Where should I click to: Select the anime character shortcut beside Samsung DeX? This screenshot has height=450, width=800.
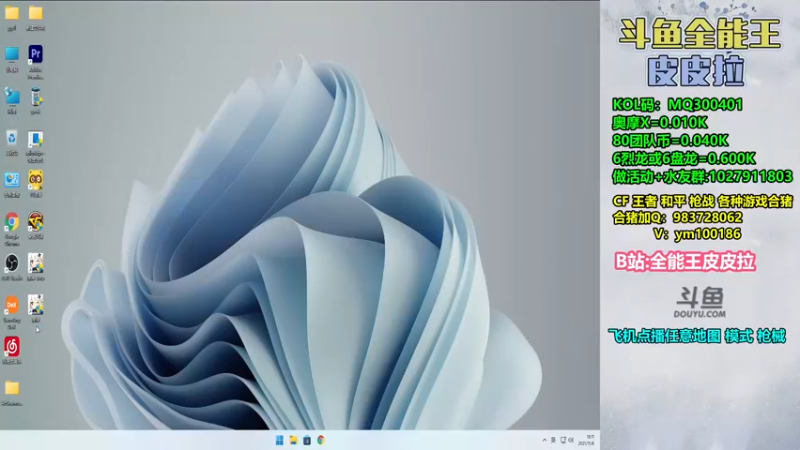pyautogui.click(x=35, y=305)
